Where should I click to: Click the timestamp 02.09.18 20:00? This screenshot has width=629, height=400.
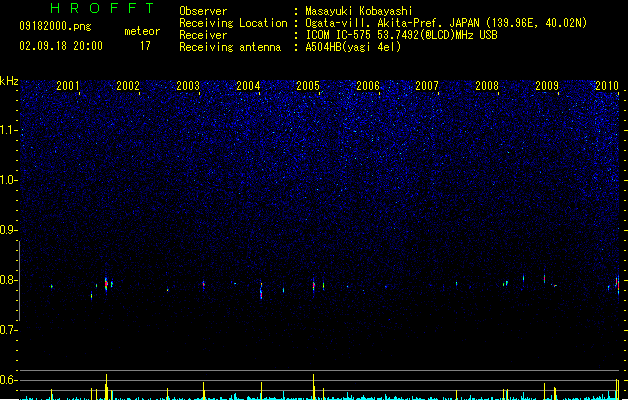point(61,46)
